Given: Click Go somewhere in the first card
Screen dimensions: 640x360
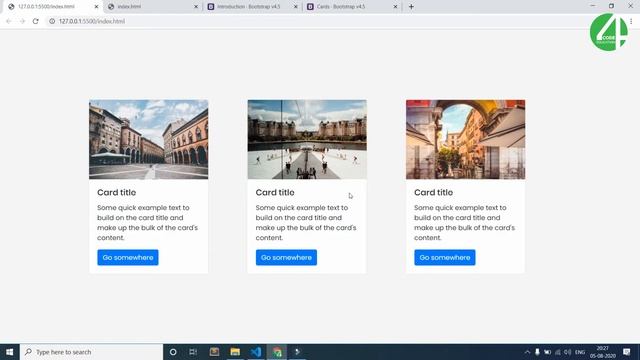Looking at the screenshot, I should 128,258.
